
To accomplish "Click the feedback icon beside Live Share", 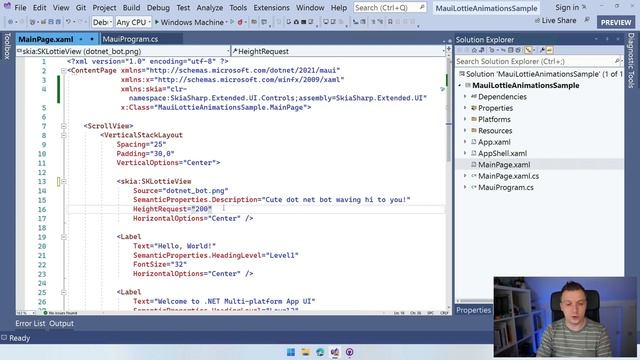I will [587, 20].
